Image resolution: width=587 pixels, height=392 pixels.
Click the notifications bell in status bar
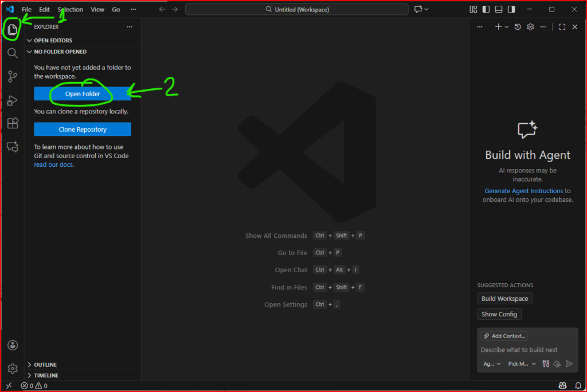pos(577,386)
